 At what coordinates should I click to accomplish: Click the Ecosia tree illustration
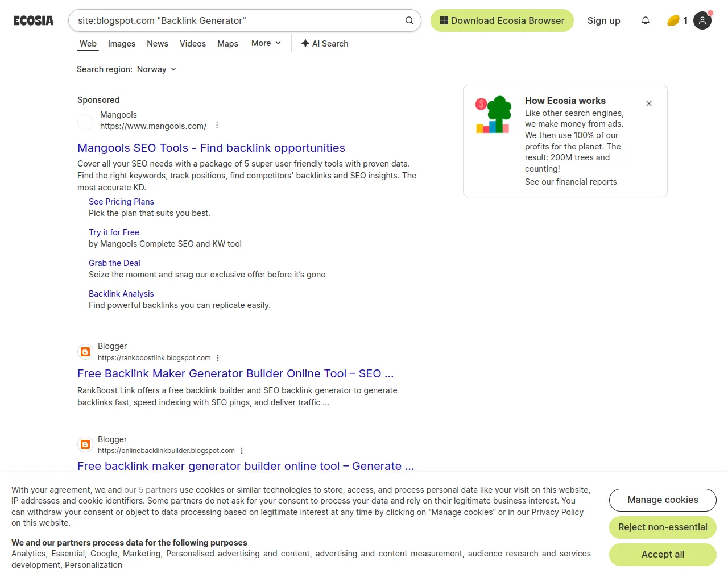pyautogui.click(x=493, y=115)
